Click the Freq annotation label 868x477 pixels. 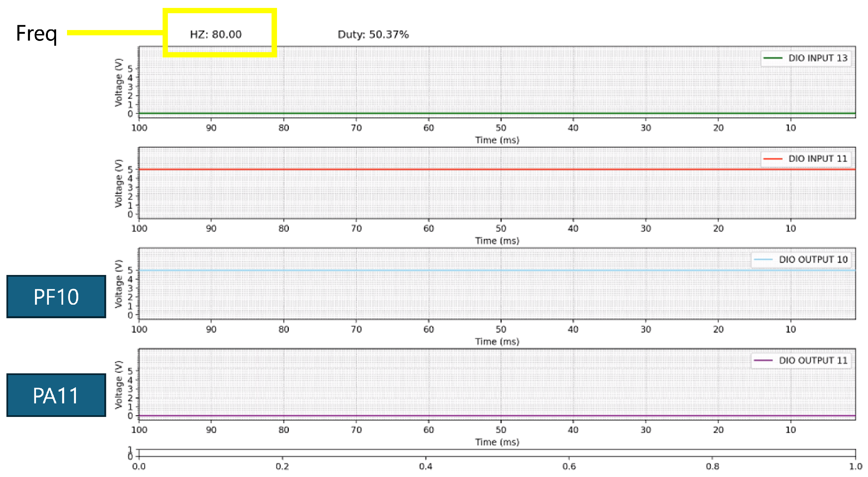point(36,34)
